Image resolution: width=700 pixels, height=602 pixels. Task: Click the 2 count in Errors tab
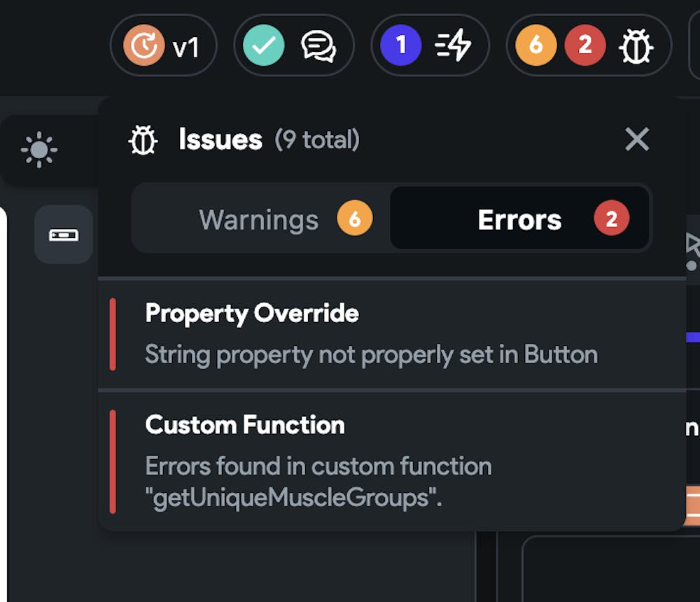(x=612, y=220)
